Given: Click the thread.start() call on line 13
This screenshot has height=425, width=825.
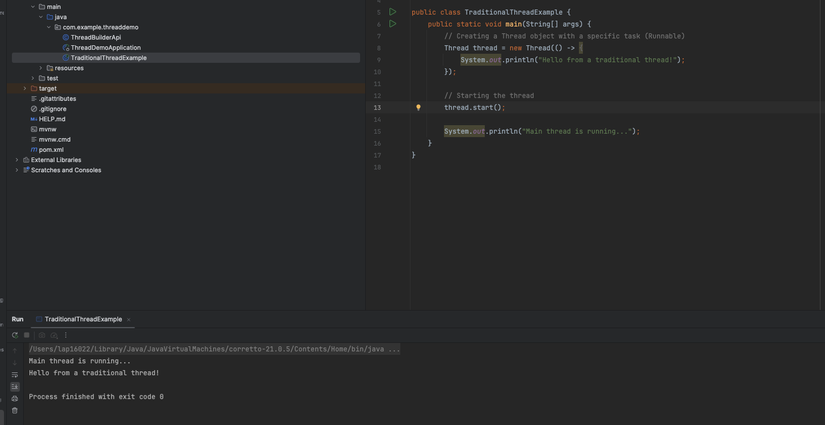Looking at the screenshot, I should click(474, 107).
